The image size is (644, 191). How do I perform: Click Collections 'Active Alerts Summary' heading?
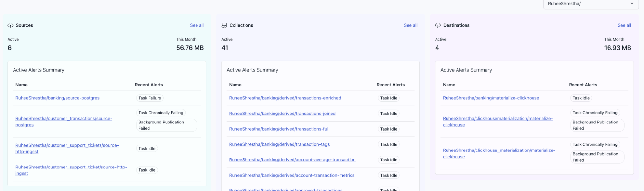252,70
